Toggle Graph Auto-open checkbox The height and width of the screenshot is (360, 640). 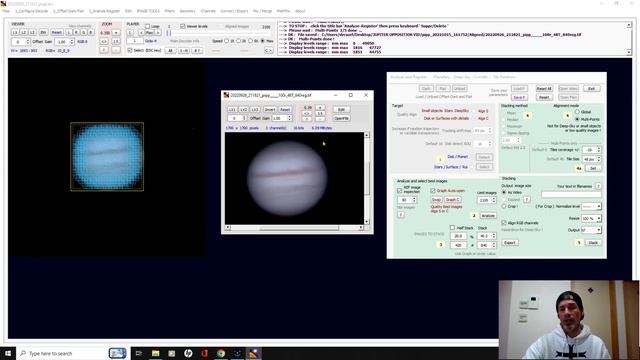point(433,191)
